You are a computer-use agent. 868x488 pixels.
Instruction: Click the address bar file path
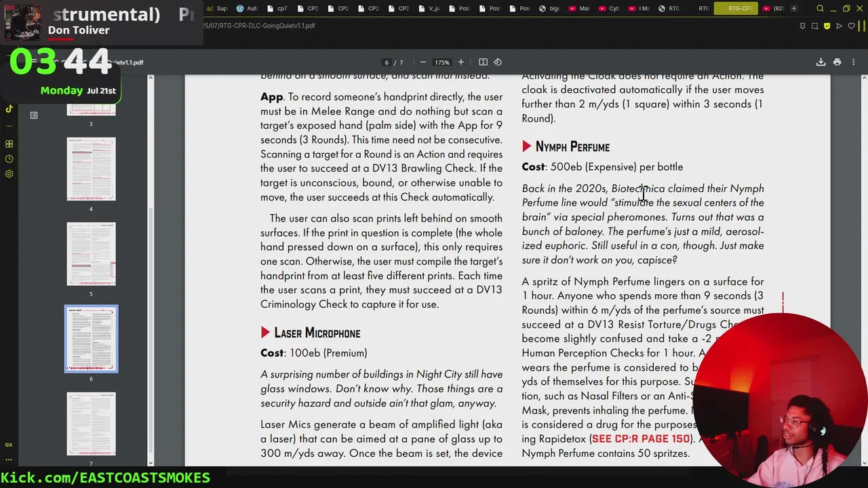click(x=259, y=26)
